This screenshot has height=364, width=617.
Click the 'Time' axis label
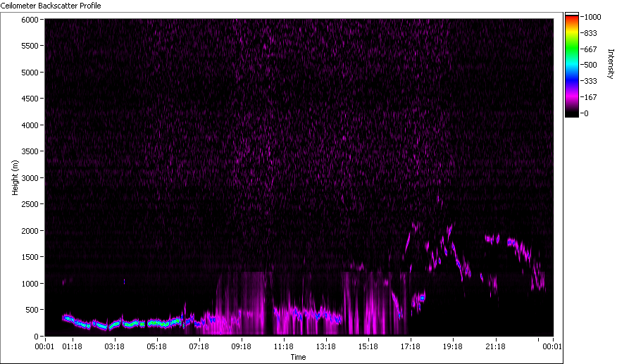coord(298,357)
